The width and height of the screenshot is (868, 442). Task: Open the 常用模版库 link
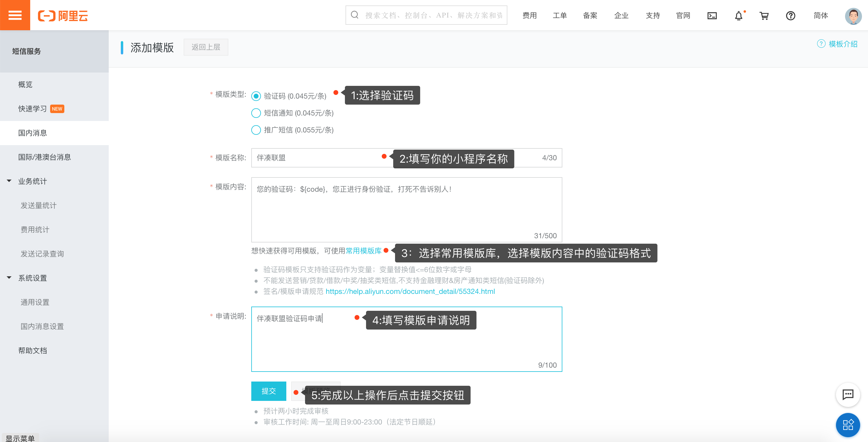click(364, 251)
